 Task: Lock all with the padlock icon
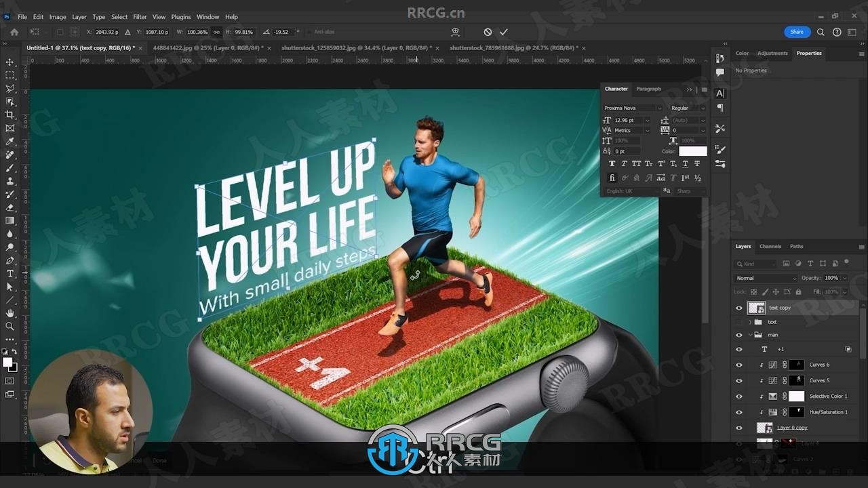798,292
